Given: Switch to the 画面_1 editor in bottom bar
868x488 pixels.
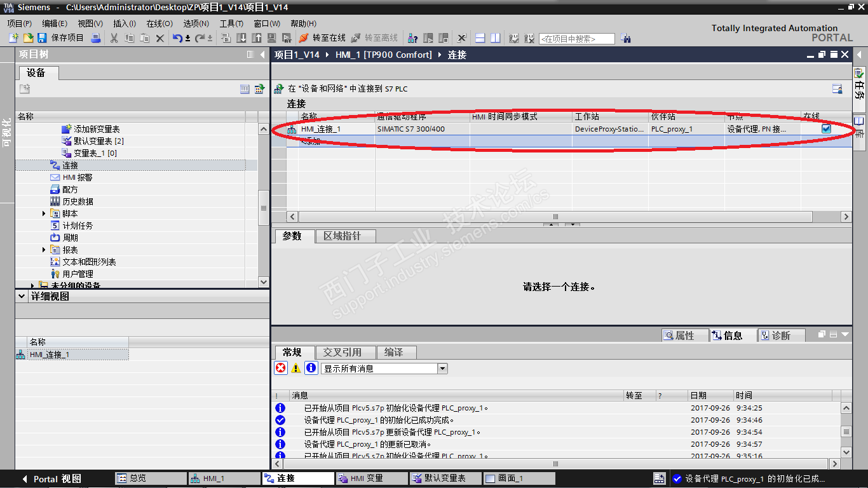Looking at the screenshot, I should (519, 478).
